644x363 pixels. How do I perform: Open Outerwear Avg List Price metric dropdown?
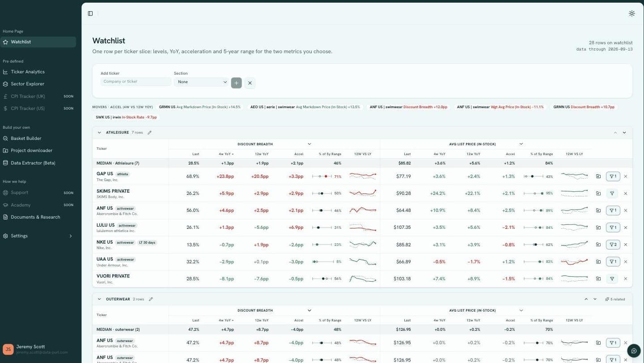(x=521, y=310)
